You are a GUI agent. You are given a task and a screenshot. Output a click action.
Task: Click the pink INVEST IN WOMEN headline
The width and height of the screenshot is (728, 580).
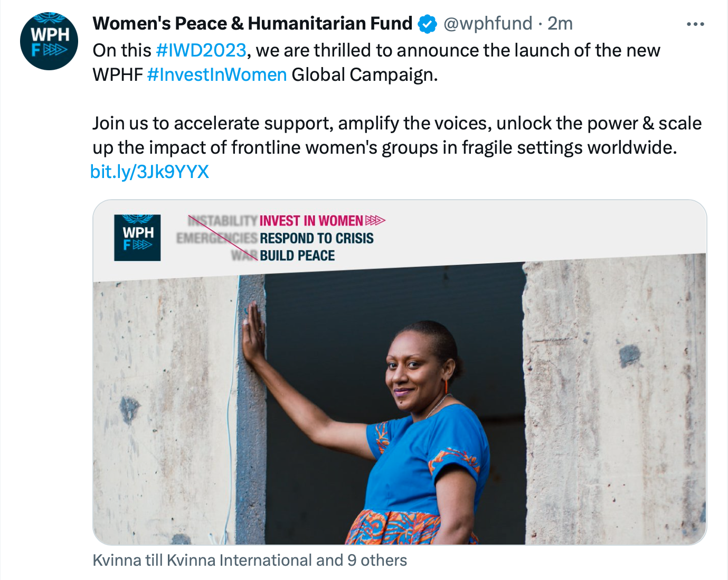tap(311, 221)
